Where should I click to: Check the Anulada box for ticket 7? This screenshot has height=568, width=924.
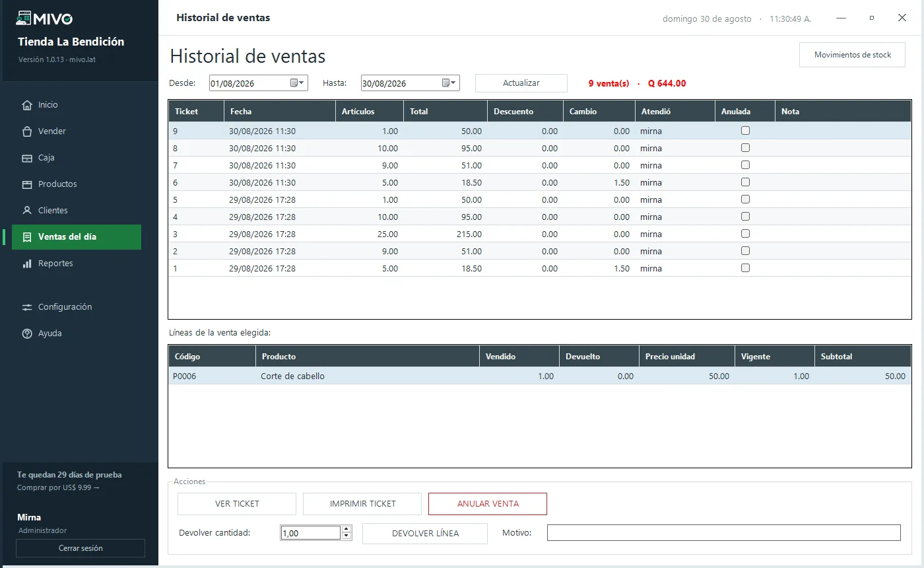[x=745, y=165]
